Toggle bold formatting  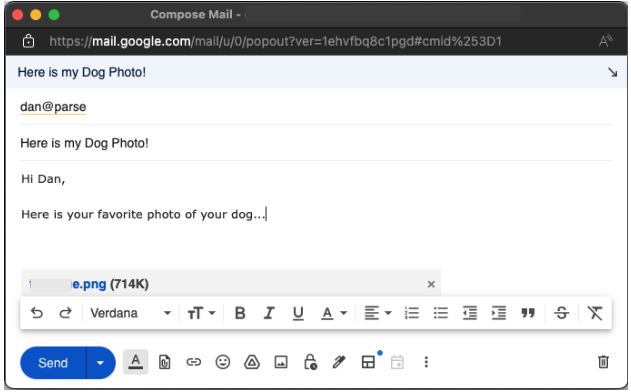(x=240, y=313)
